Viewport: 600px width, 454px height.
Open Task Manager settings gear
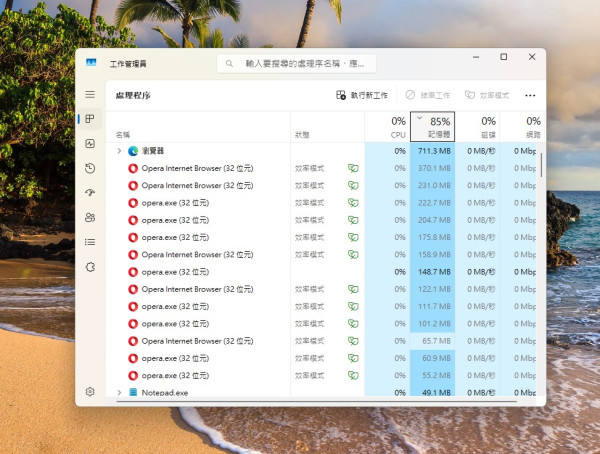pos(90,392)
